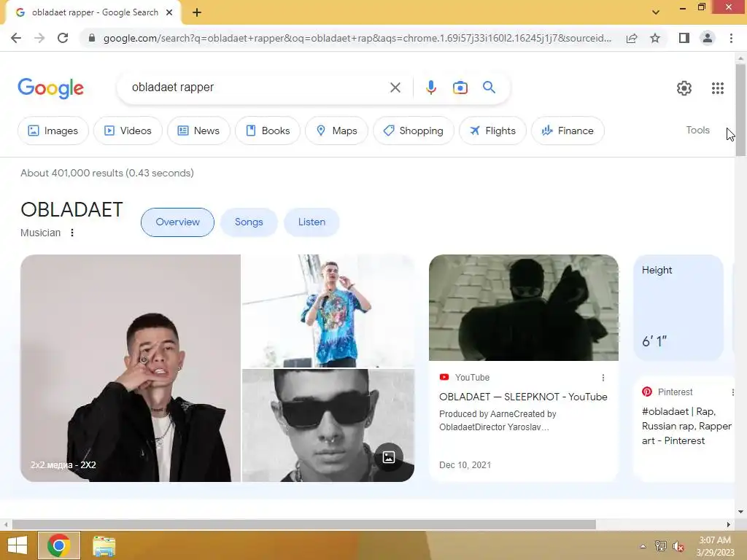Open the 2x2 media portrait photo
The width and height of the screenshot is (747, 560).
[131, 368]
